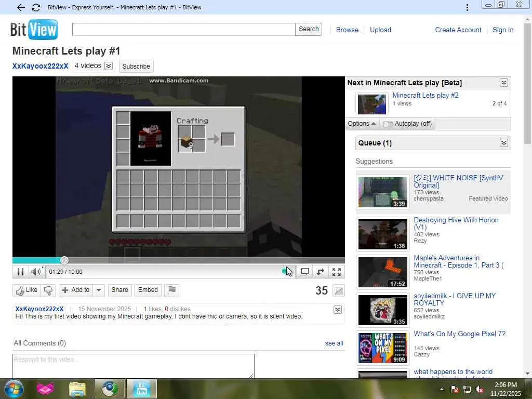Viewport: 532px width, 399px height.
Task: Click the search input field
Action: coord(183,29)
